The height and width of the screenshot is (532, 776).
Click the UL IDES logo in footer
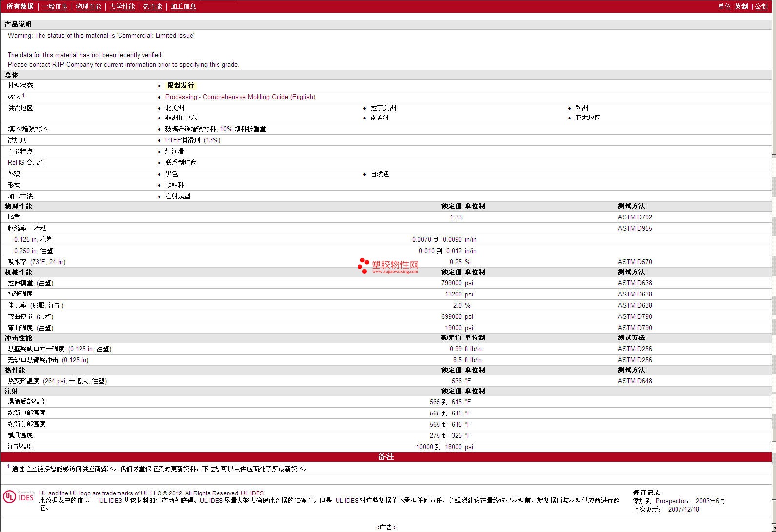coord(19,496)
